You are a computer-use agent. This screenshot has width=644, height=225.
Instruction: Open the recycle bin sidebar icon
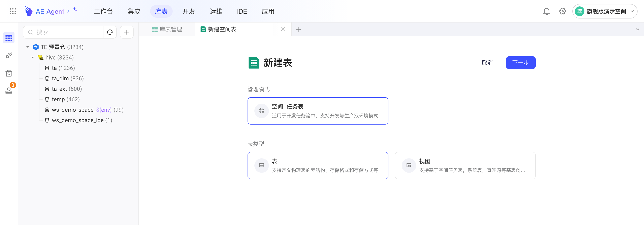coord(9,73)
